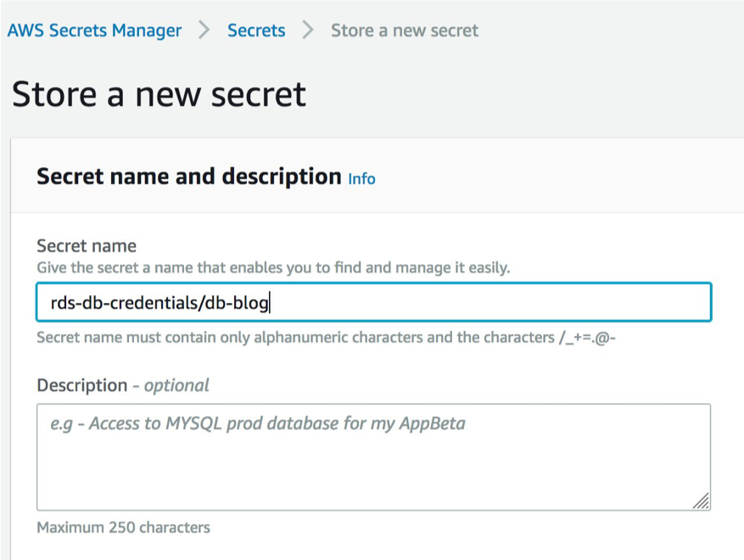Navigate to AWS Secrets Manager via breadcrumb

(x=94, y=30)
